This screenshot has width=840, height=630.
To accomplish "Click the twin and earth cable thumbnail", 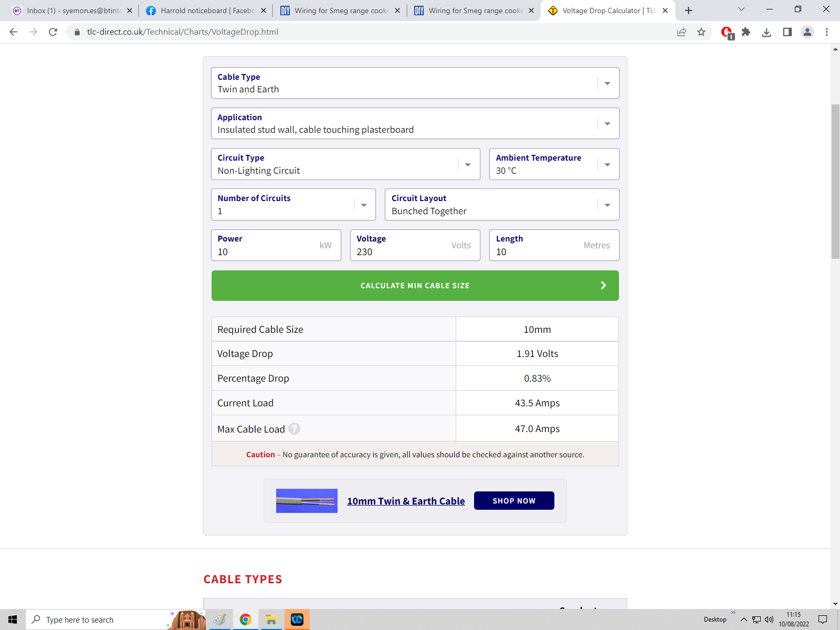I will coord(307,501).
